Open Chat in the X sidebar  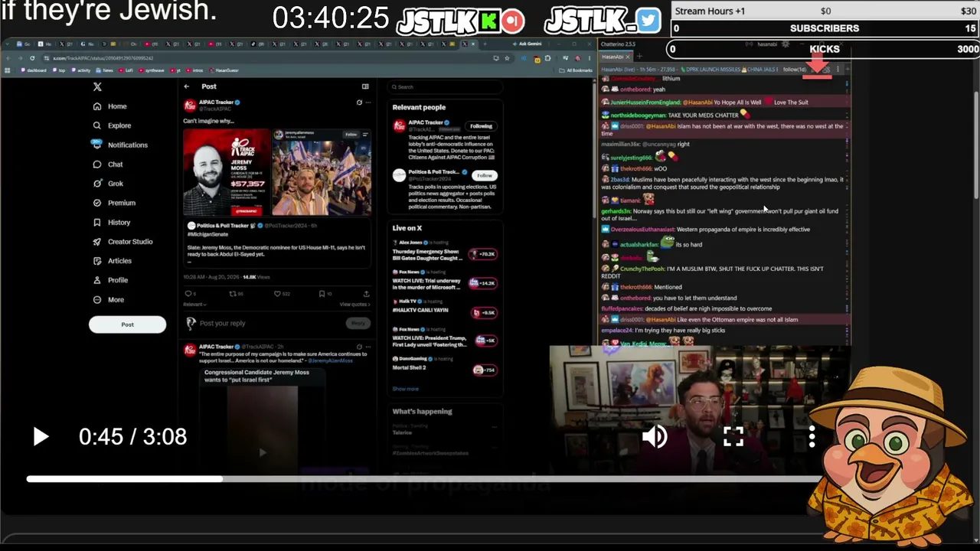tap(107, 165)
